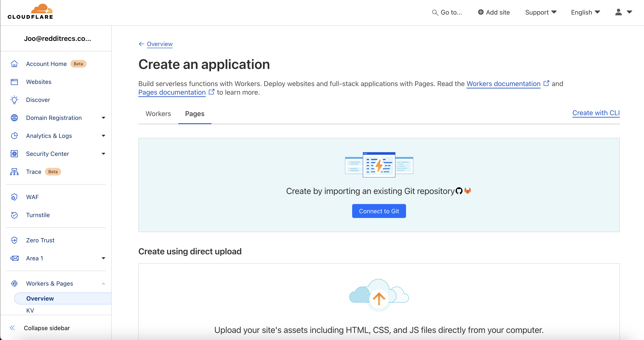Click the cloud upload illustration

pos(379,295)
